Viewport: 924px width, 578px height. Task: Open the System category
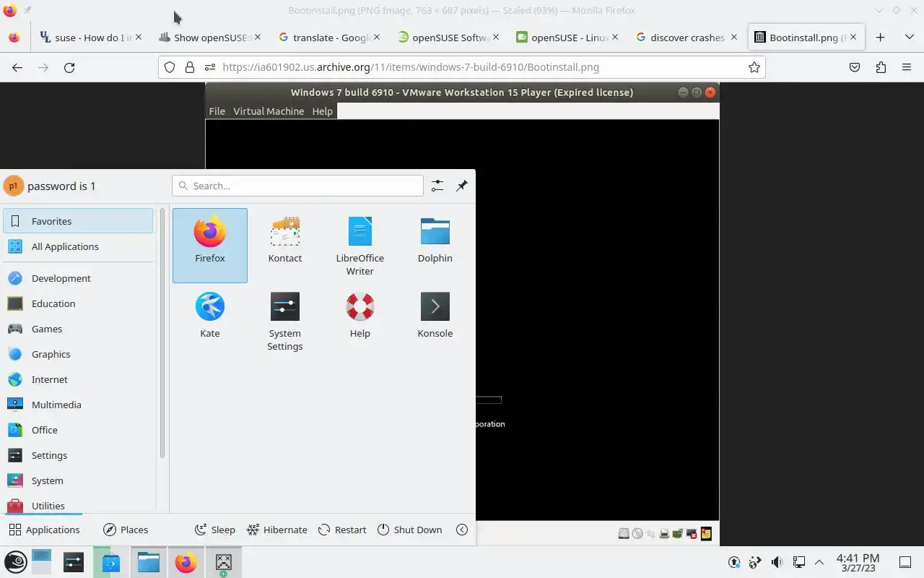(x=78, y=480)
